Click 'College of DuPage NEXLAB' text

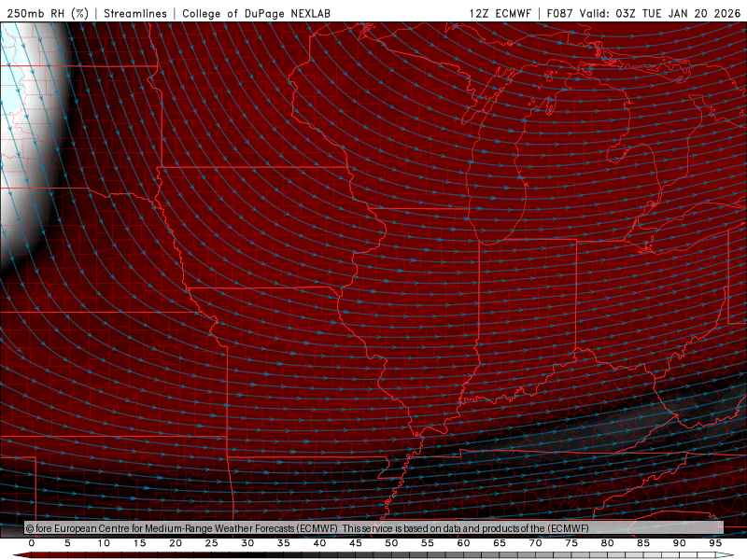tap(256, 13)
